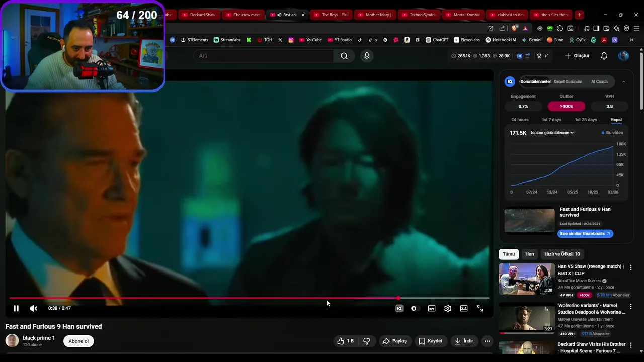Open YT Studio bookmark

(340, 40)
